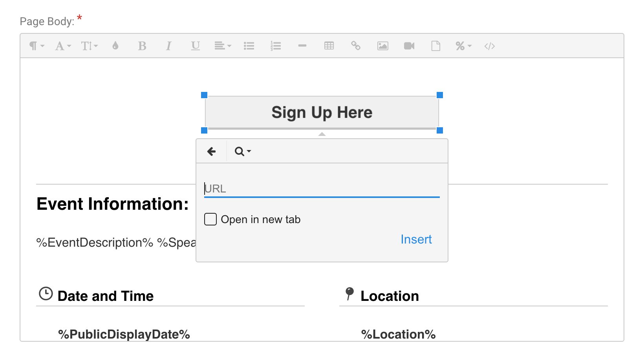
Task: Toggle bold formatting
Action: (x=142, y=46)
